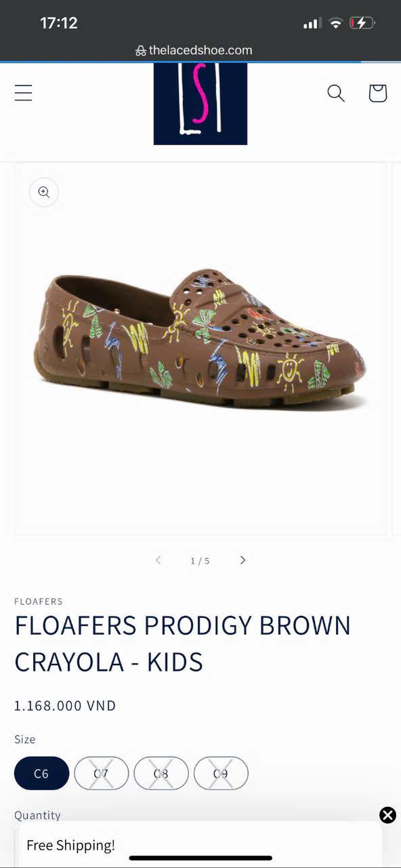The width and height of the screenshot is (401, 868).
Task: Tap the 1 / 5 image counter
Action: click(x=200, y=561)
